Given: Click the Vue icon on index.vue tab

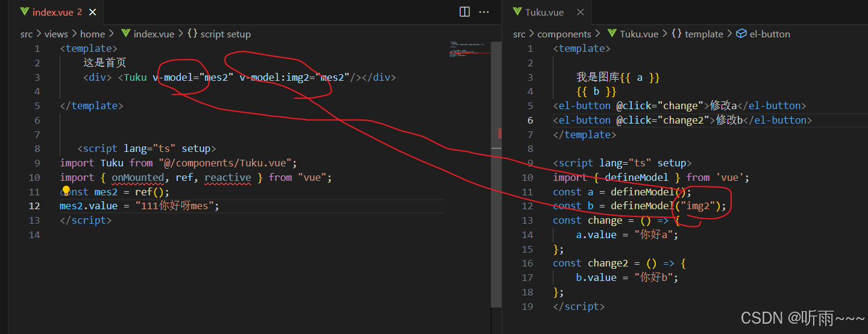Looking at the screenshot, I should click(24, 12).
